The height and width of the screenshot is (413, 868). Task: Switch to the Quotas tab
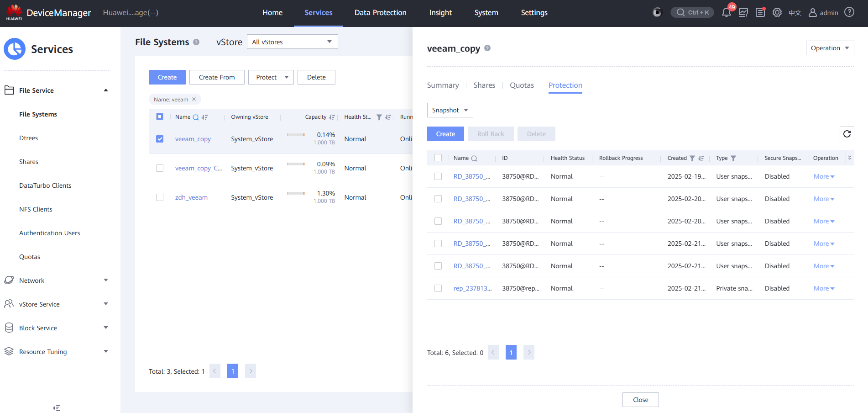click(522, 85)
